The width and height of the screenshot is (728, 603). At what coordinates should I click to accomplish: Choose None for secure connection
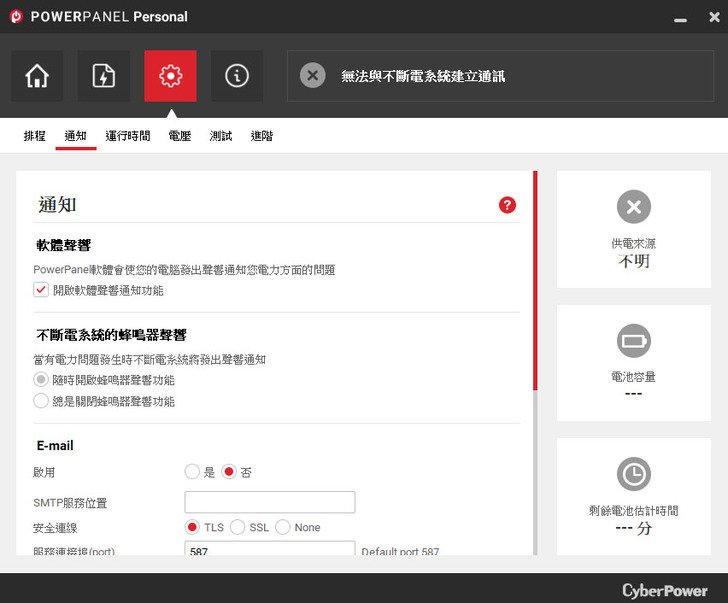tap(283, 527)
